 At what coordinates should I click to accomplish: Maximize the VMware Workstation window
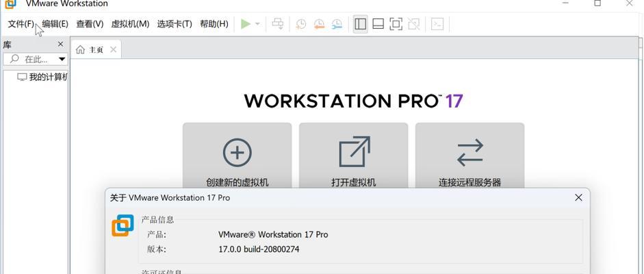pyautogui.click(x=597, y=3)
